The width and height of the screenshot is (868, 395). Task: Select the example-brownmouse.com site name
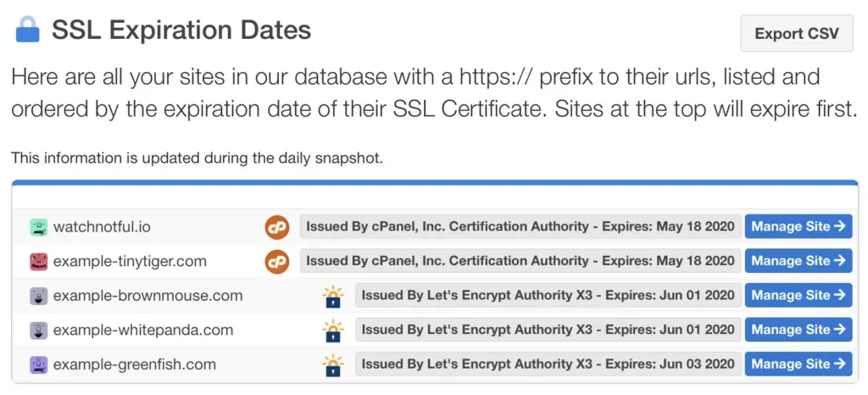tap(147, 296)
